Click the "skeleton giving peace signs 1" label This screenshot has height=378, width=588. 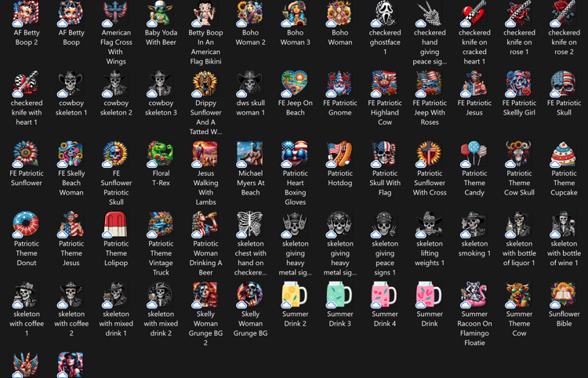point(385,258)
